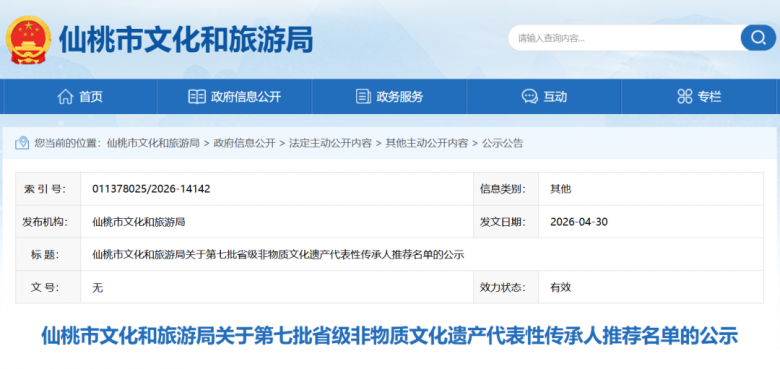The height and width of the screenshot is (369, 780).
Task: Click the document icon for 政务服务
Action: point(363,96)
